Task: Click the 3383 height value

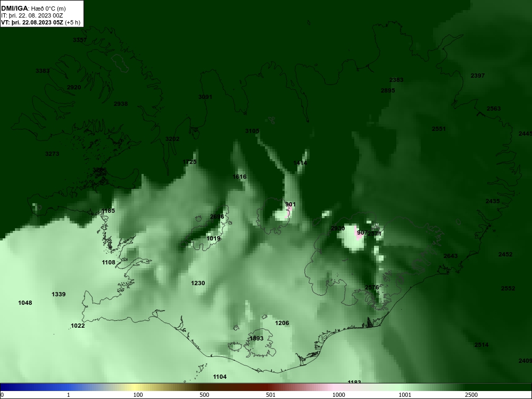Action: (43, 71)
